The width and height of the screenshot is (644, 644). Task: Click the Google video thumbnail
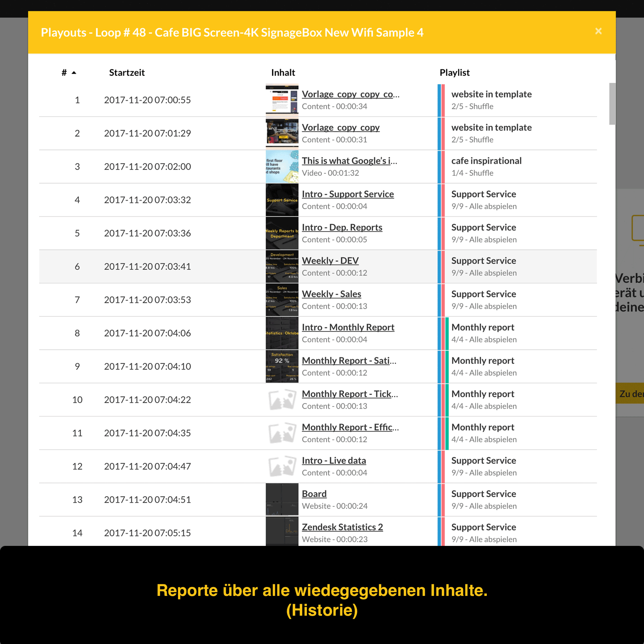[x=282, y=167]
